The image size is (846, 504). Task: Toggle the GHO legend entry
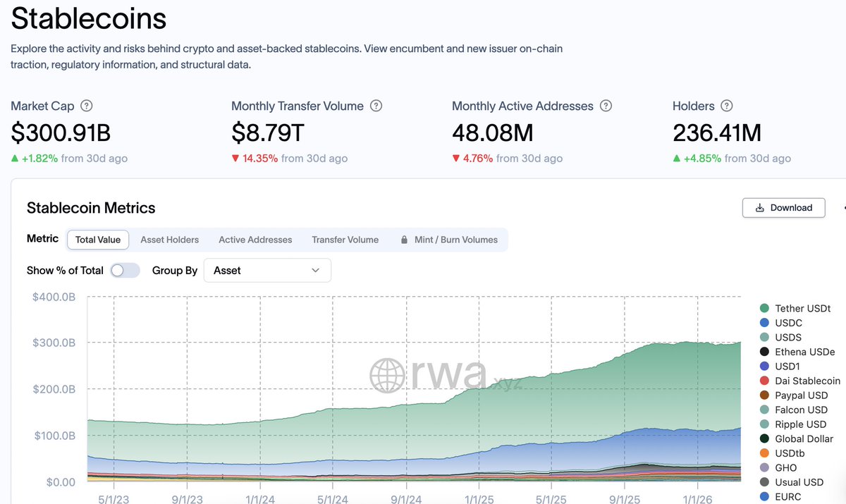tap(778, 467)
